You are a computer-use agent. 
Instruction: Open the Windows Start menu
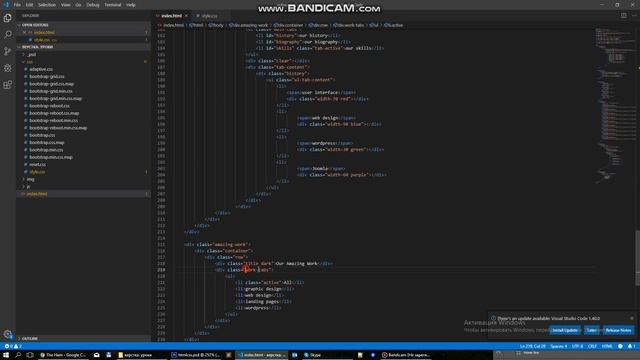click(x=6, y=355)
